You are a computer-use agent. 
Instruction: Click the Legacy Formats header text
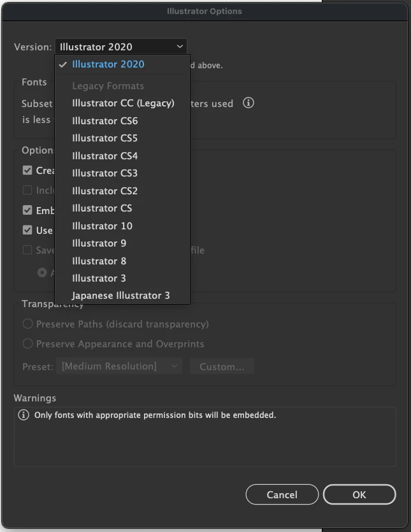108,86
